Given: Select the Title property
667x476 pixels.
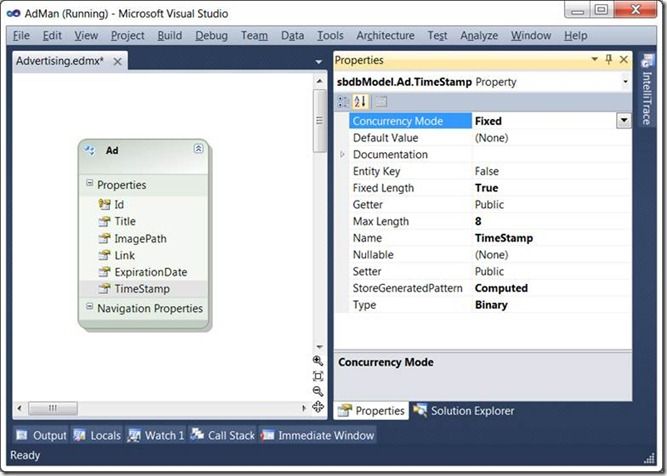Looking at the screenshot, I should pyautogui.click(x=125, y=222).
